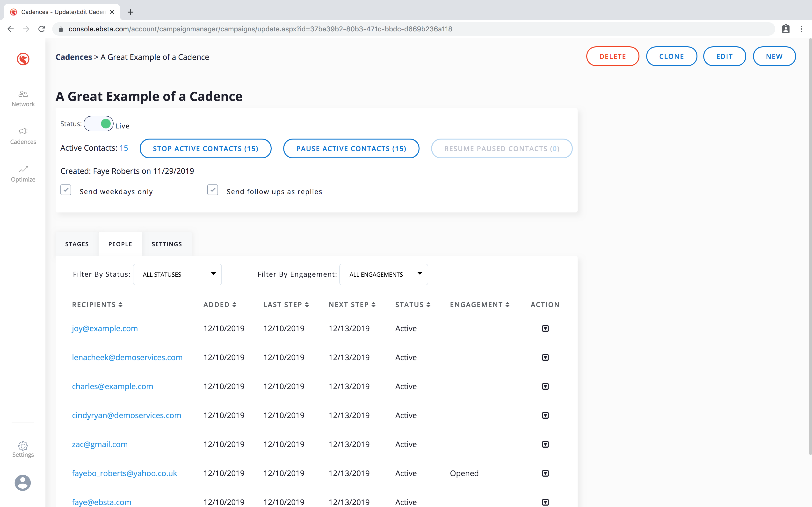Click the user profile avatar icon

click(23, 483)
